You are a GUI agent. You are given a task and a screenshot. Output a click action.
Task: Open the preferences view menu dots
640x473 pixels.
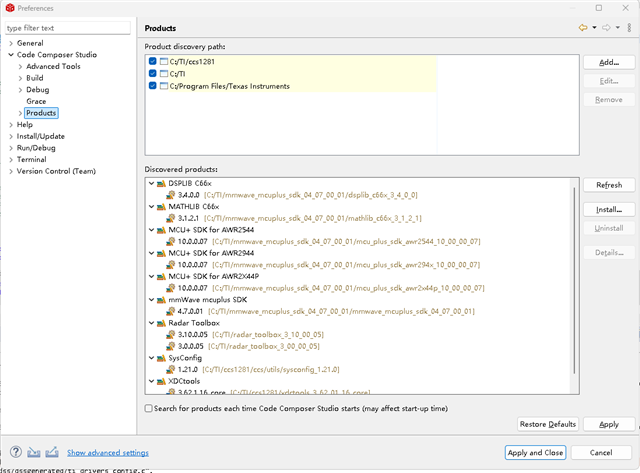click(629, 28)
